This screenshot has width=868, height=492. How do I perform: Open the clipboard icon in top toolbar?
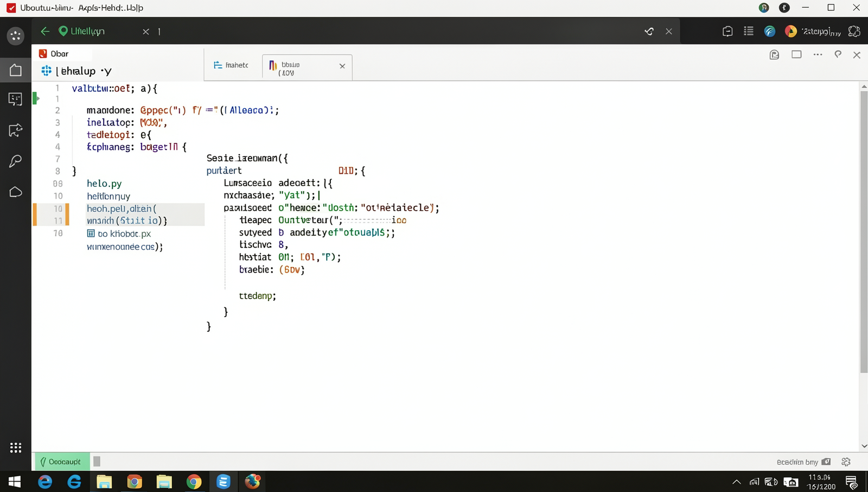pyautogui.click(x=727, y=31)
